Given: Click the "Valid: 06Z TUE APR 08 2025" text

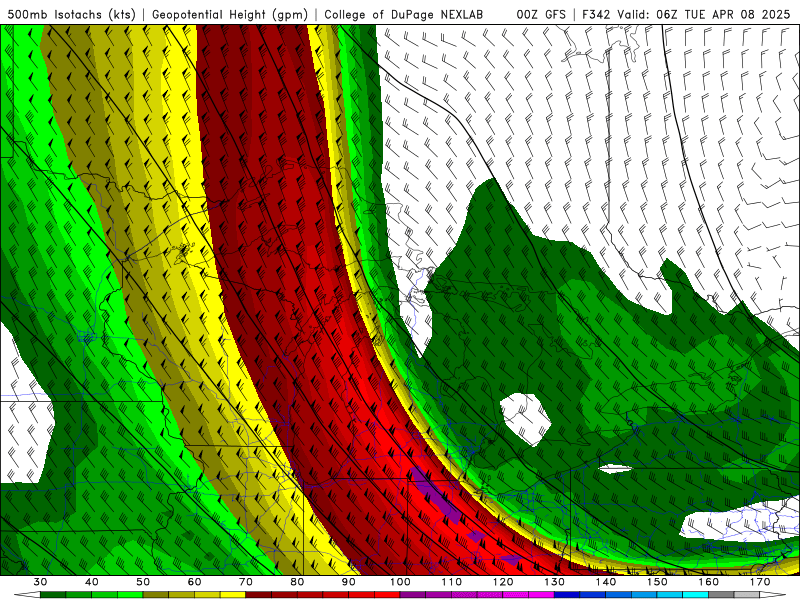Looking at the screenshot, I should pos(703,14).
